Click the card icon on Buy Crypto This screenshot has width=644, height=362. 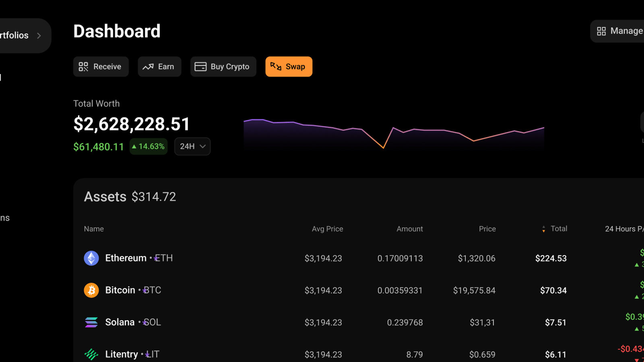[200, 67]
